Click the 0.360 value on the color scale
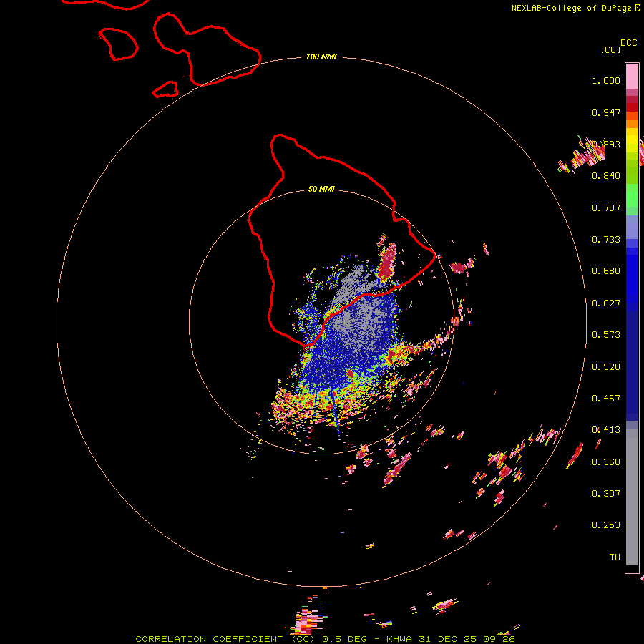This screenshot has height=644, width=644. [606, 462]
